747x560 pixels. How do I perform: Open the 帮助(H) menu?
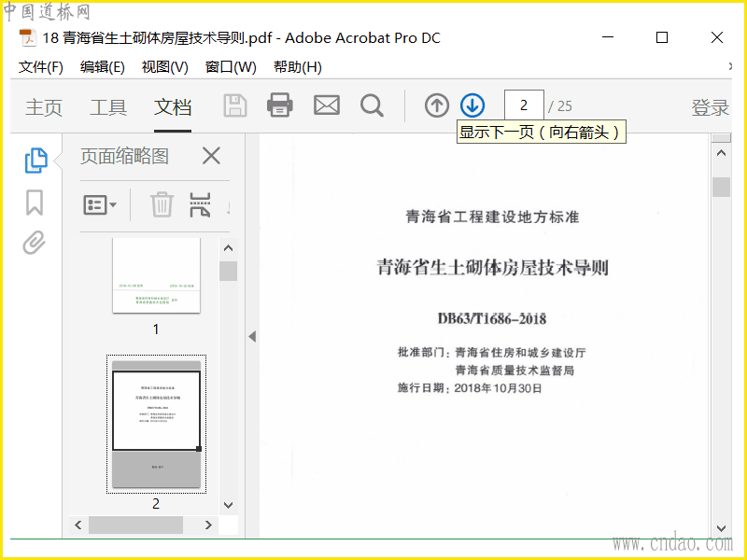298,67
